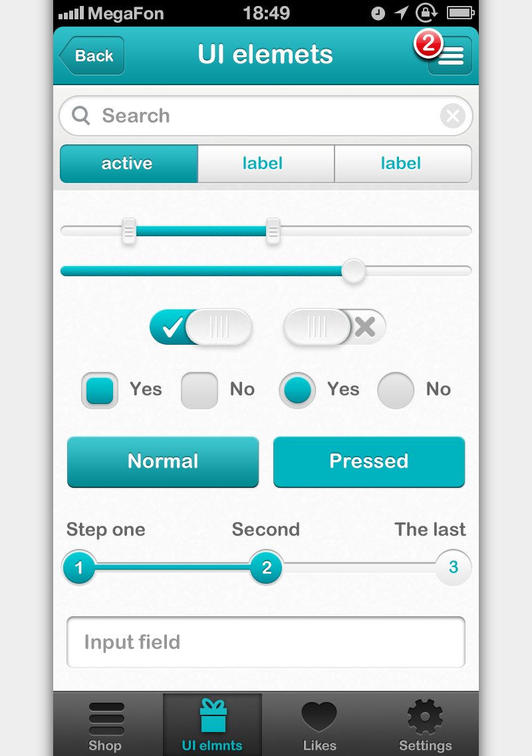Turn on the X toggle switch
The width and height of the screenshot is (532, 756).
(334, 327)
